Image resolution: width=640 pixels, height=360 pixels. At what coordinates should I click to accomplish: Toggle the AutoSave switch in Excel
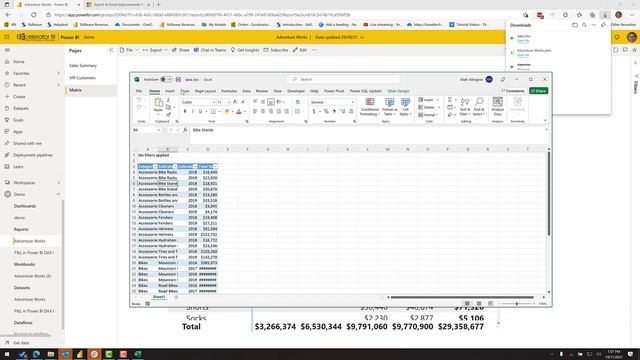(x=166, y=80)
